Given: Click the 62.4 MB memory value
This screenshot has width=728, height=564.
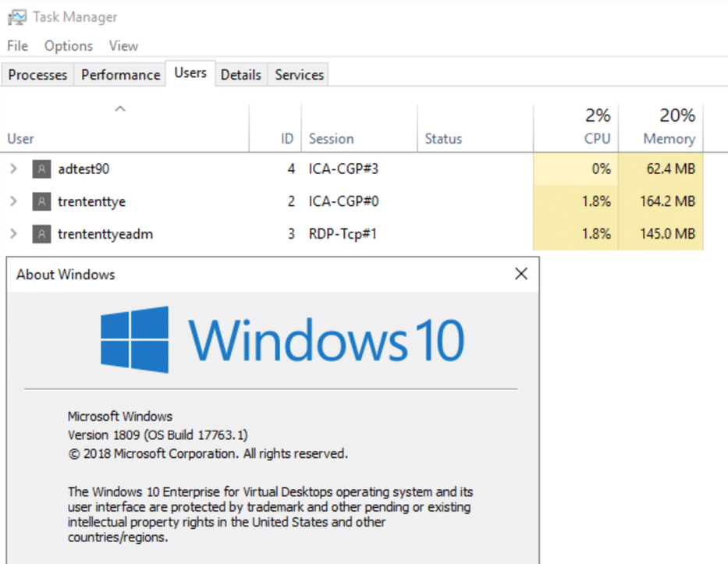Looking at the screenshot, I should click(x=671, y=168).
